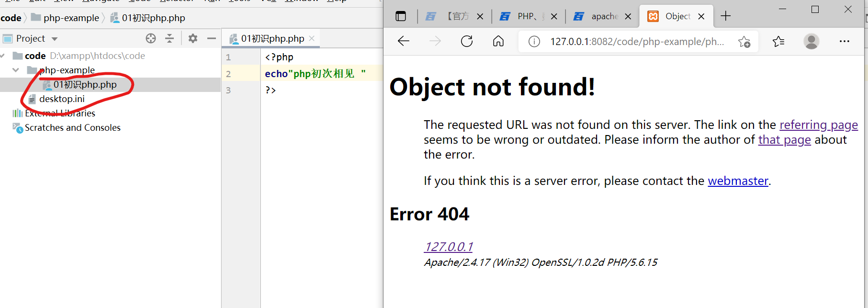The width and height of the screenshot is (868, 308).
Task: Click the locate/select opened file target icon
Action: pos(151,38)
